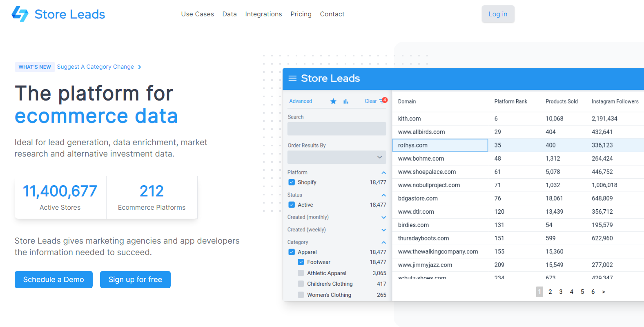Go to the next results page arrow
The width and height of the screenshot is (644, 327).
[604, 292]
